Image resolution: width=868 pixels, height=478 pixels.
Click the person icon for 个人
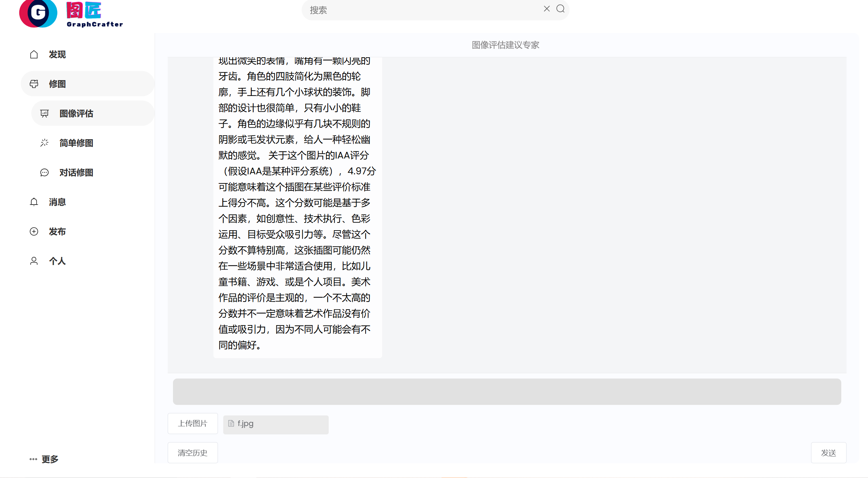(34, 261)
